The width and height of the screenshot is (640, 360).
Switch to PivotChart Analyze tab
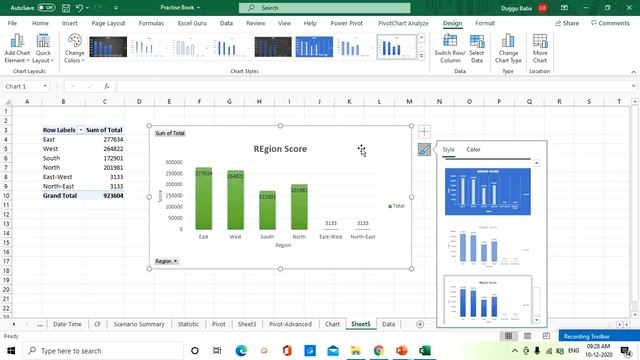403,23
